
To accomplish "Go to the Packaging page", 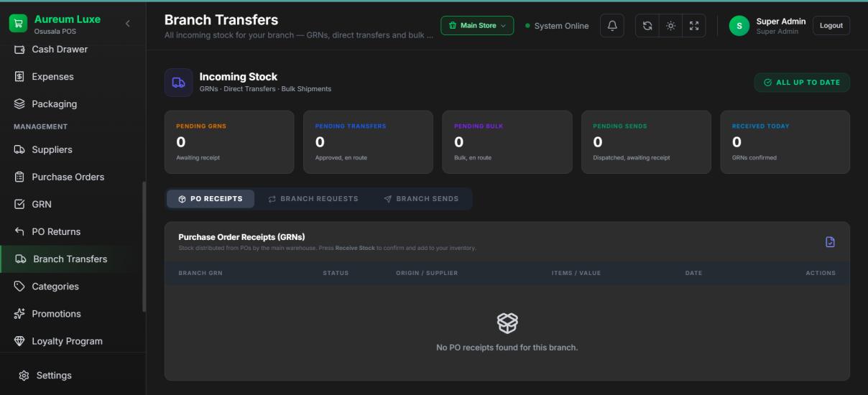I will 72,104.
